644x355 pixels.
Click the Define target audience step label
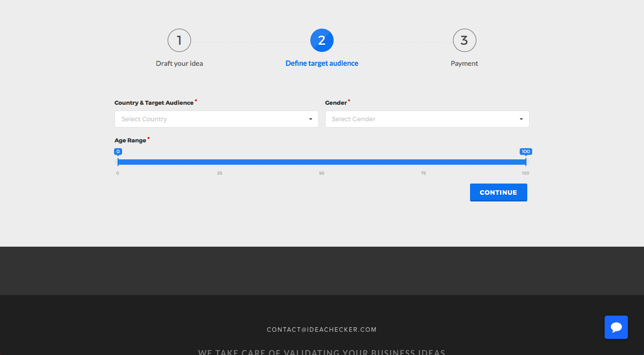click(x=322, y=64)
